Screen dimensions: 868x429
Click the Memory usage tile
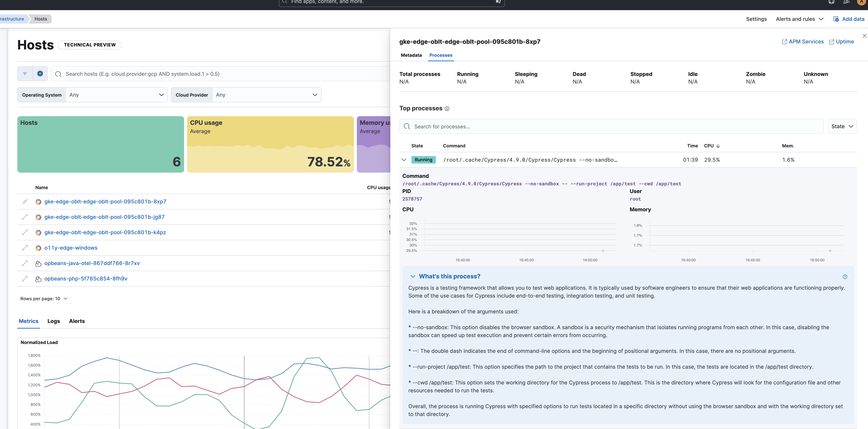(373, 144)
